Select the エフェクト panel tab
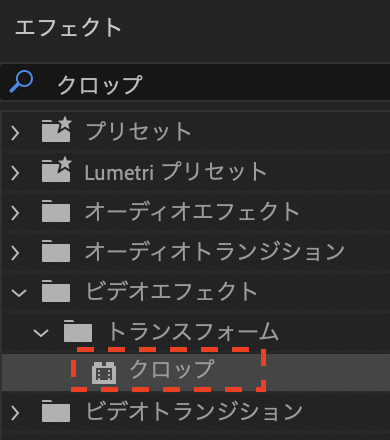Screen dimensions: 390x440 (68, 27)
